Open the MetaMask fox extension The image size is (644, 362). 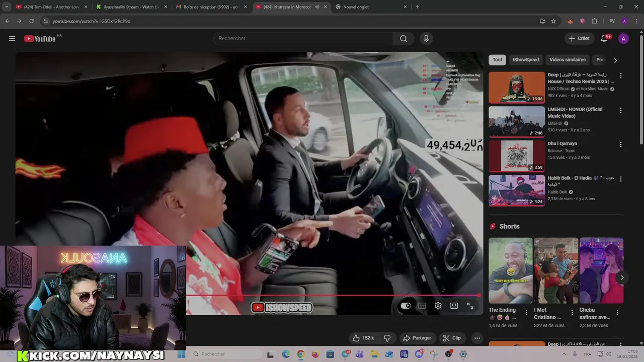[570, 21]
